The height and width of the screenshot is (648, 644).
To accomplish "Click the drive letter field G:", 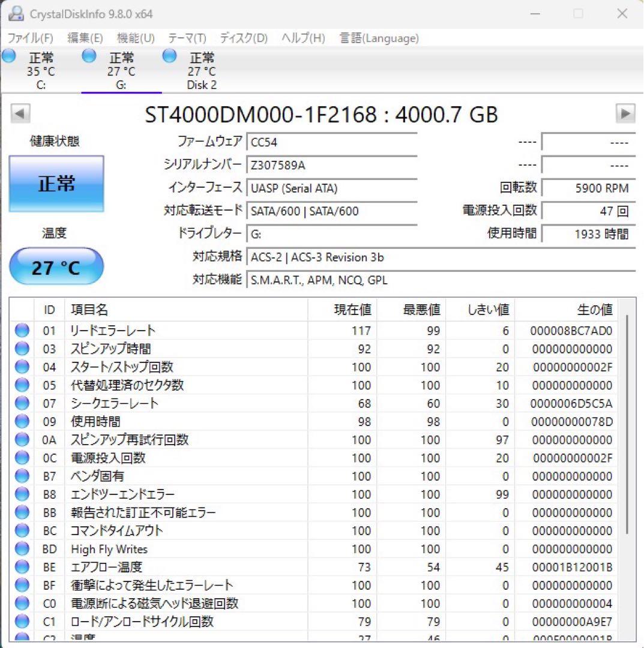I will click(x=331, y=235).
